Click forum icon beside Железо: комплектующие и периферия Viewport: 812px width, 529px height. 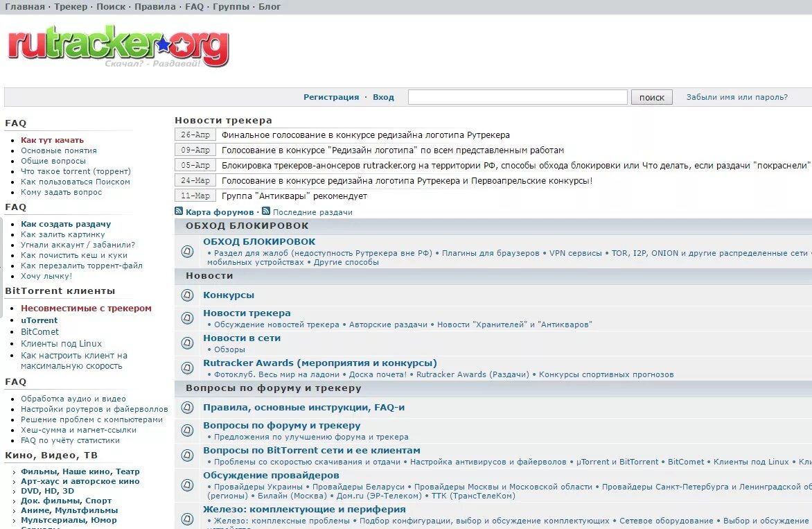188,519
